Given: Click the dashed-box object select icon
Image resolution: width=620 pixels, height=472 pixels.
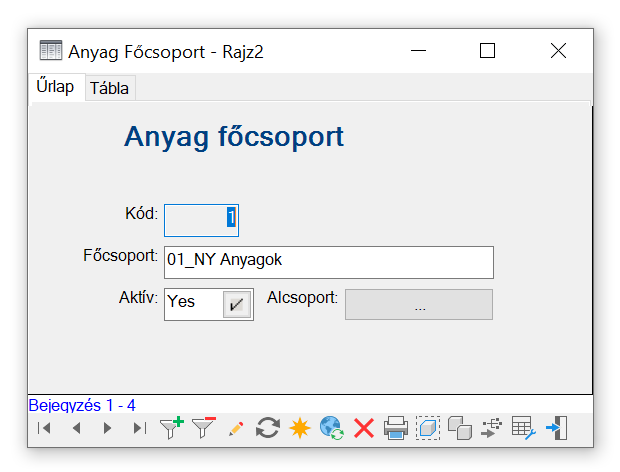Looking at the screenshot, I should pos(428,428).
